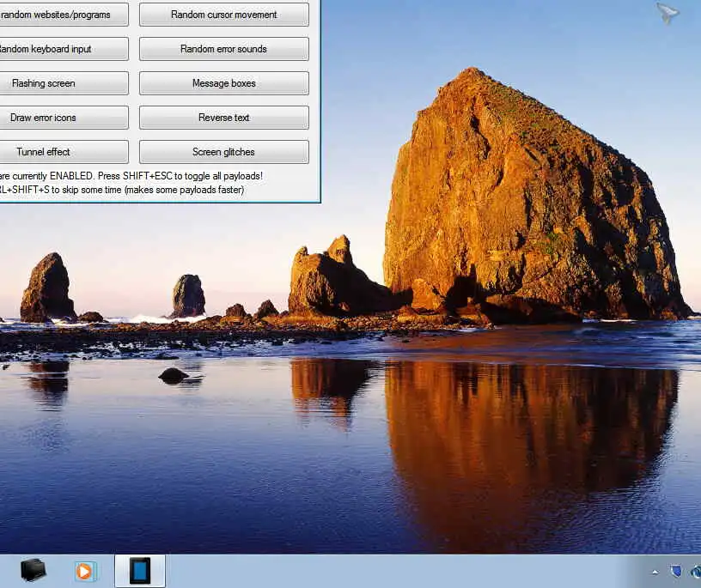The image size is (701, 588).
Task: Open the black box taskbar icon
Action: coord(34,571)
